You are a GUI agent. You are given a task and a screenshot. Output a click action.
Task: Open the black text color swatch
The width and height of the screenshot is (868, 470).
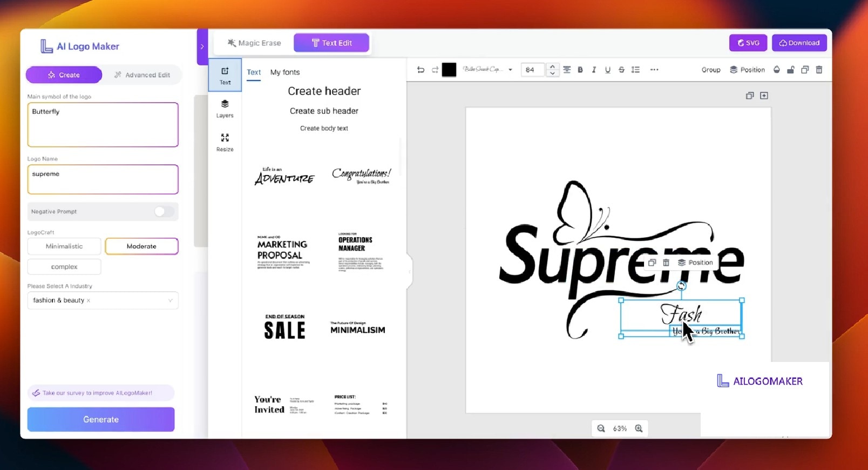point(449,70)
